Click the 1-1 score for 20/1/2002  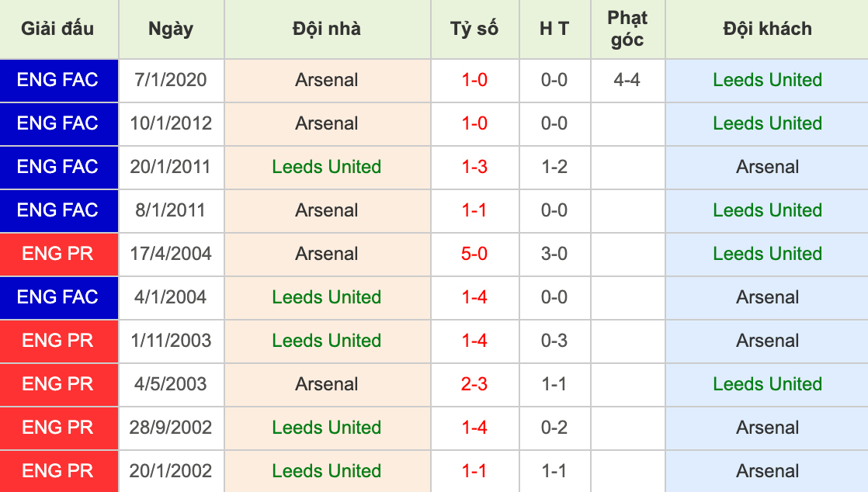pos(474,471)
